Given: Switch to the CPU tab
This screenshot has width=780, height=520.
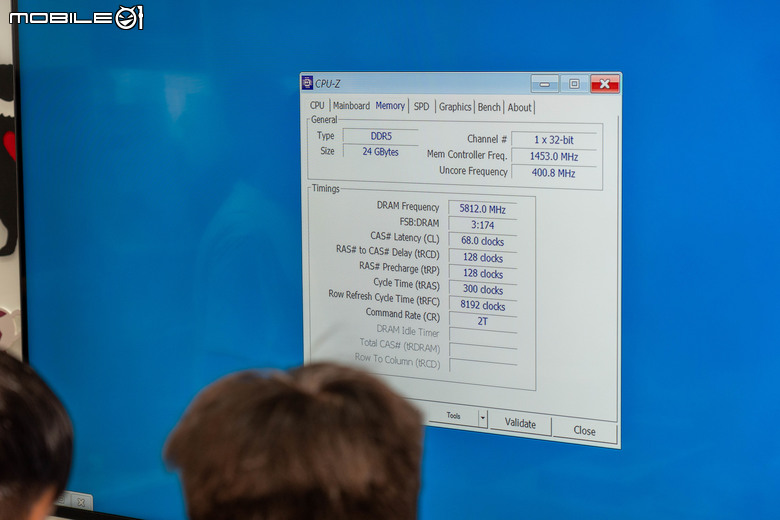Looking at the screenshot, I should point(317,105).
